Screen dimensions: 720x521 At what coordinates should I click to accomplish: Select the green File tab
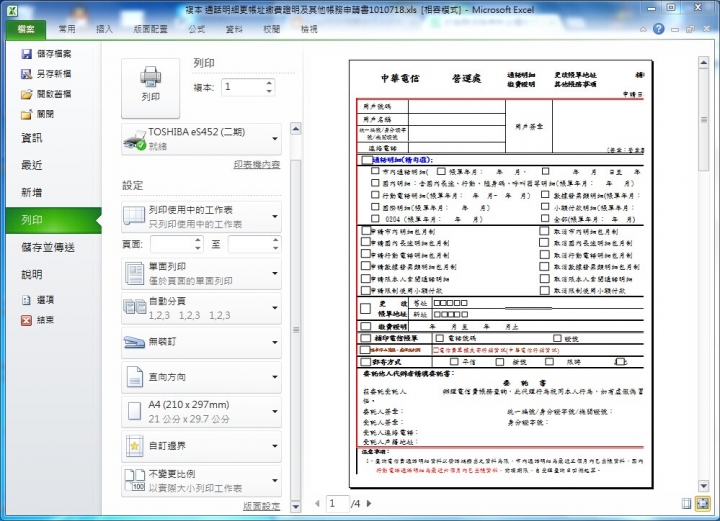(26, 29)
